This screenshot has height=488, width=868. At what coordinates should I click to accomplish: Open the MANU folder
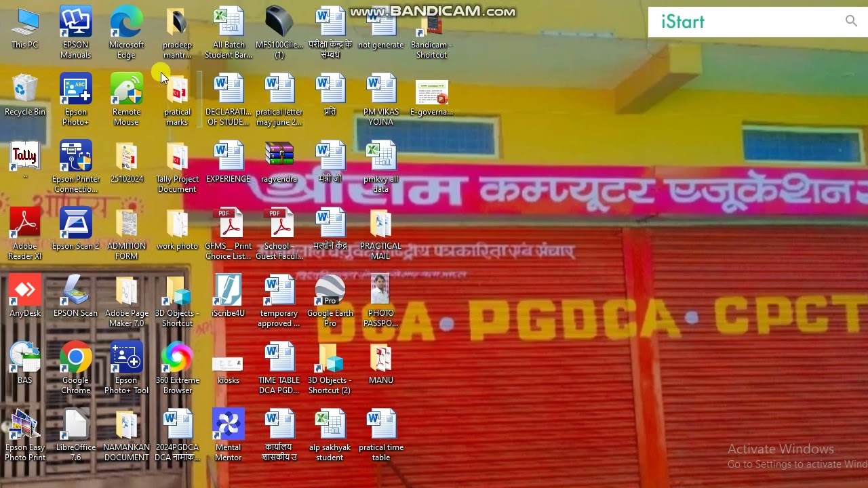tap(380, 364)
